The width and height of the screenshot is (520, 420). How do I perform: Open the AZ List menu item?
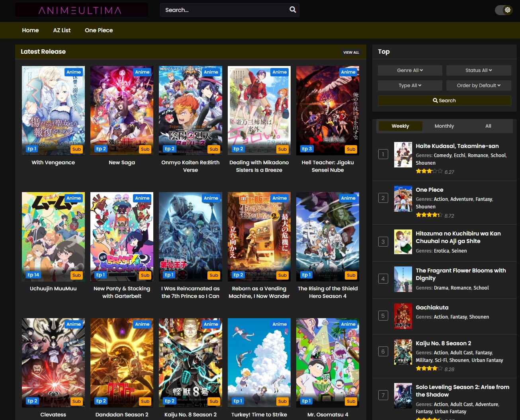[x=62, y=30]
